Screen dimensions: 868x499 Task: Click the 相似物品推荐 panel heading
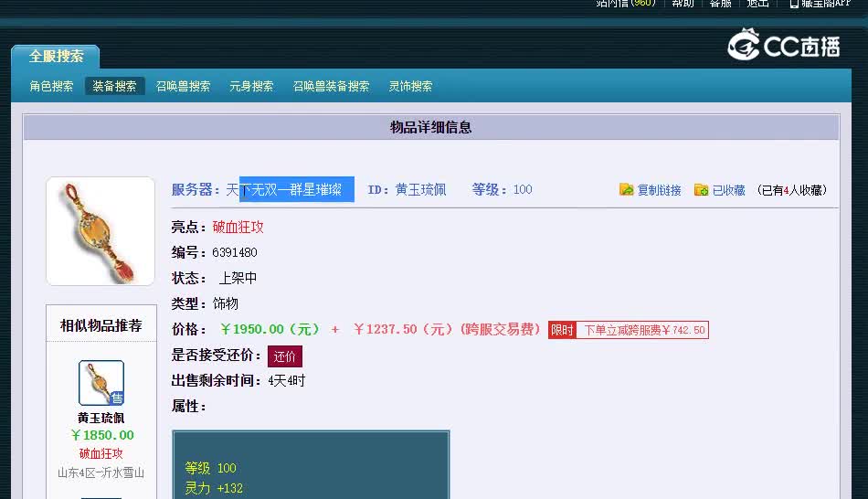tap(101, 325)
